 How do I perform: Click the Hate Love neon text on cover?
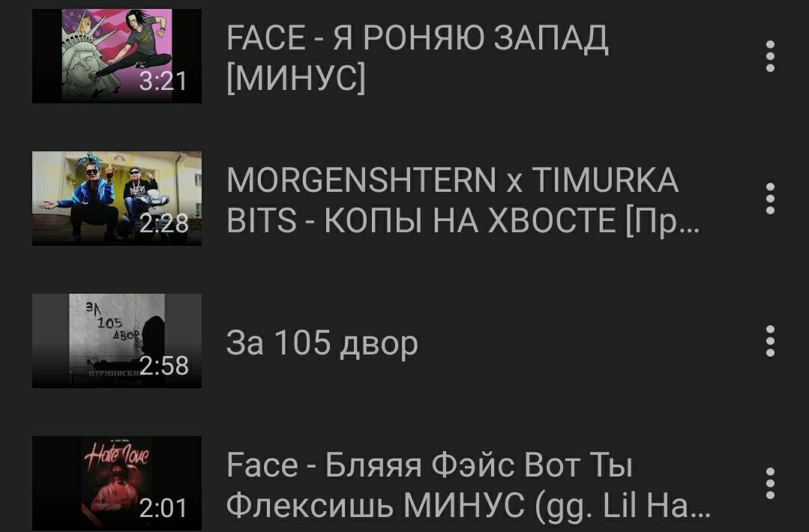117,456
